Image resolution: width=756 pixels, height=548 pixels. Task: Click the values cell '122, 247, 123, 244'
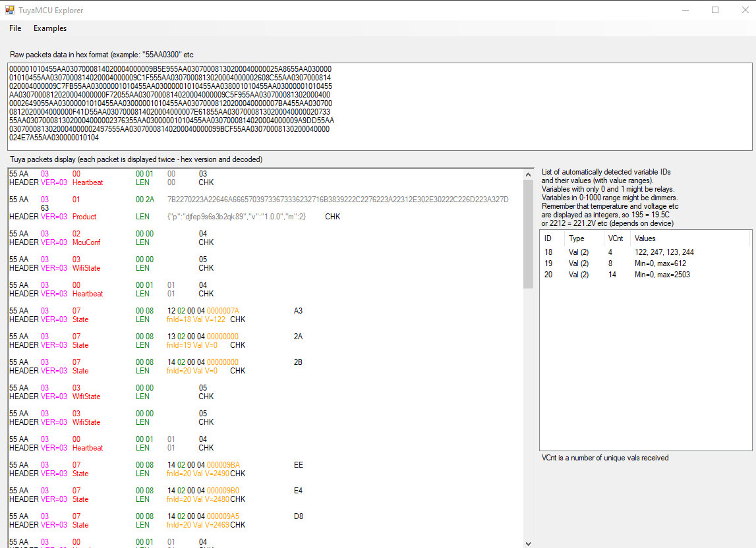point(664,252)
